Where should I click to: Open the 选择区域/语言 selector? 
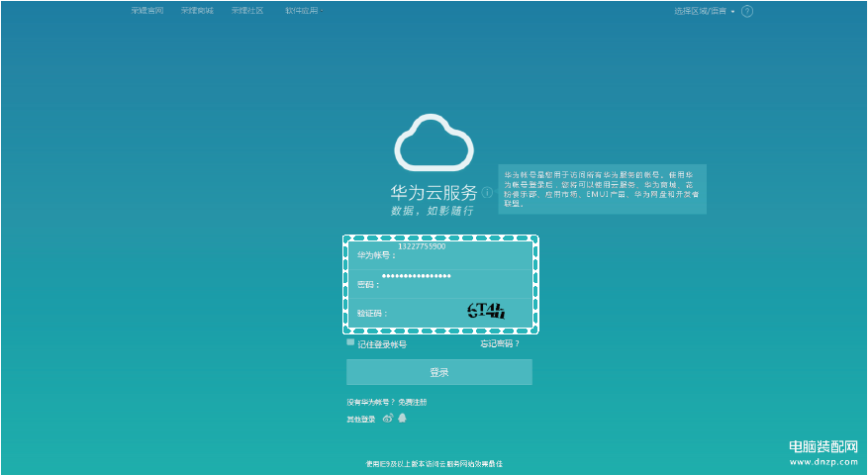point(704,11)
